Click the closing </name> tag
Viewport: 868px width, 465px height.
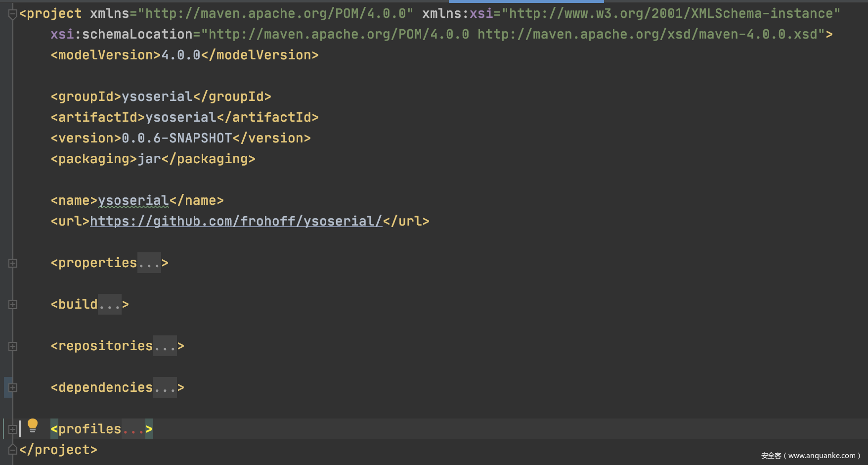click(x=197, y=200)
